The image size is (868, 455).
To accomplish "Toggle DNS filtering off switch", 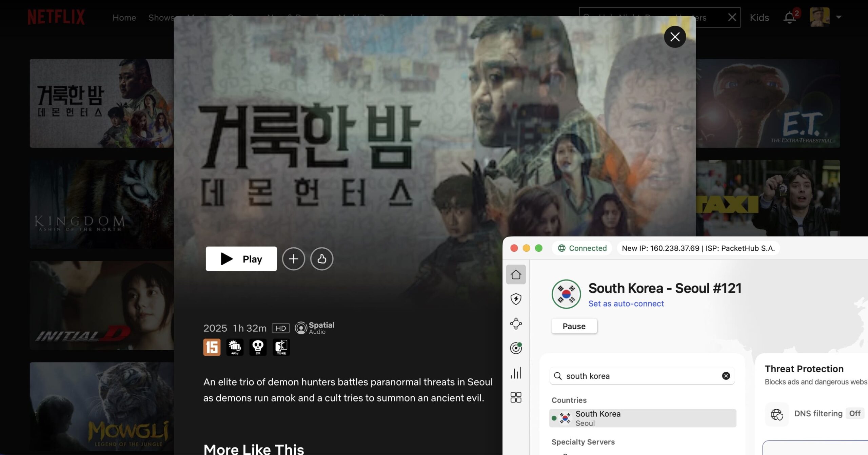I will (854, 413).
